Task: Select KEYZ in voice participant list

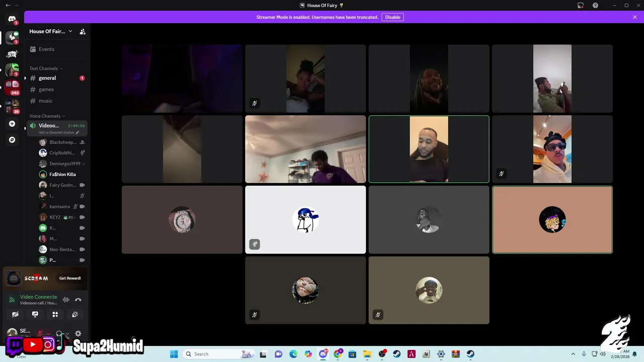Action: 62,217
